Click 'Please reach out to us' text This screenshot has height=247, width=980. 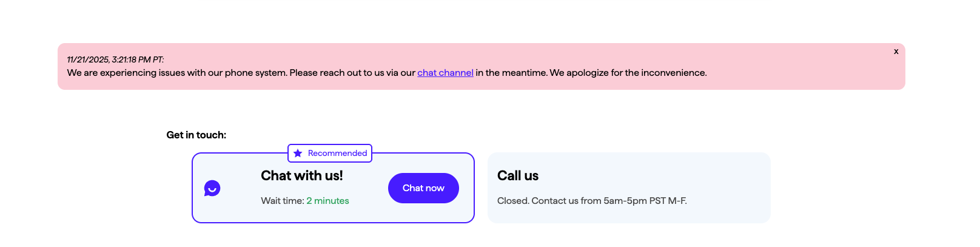point(337,73)
